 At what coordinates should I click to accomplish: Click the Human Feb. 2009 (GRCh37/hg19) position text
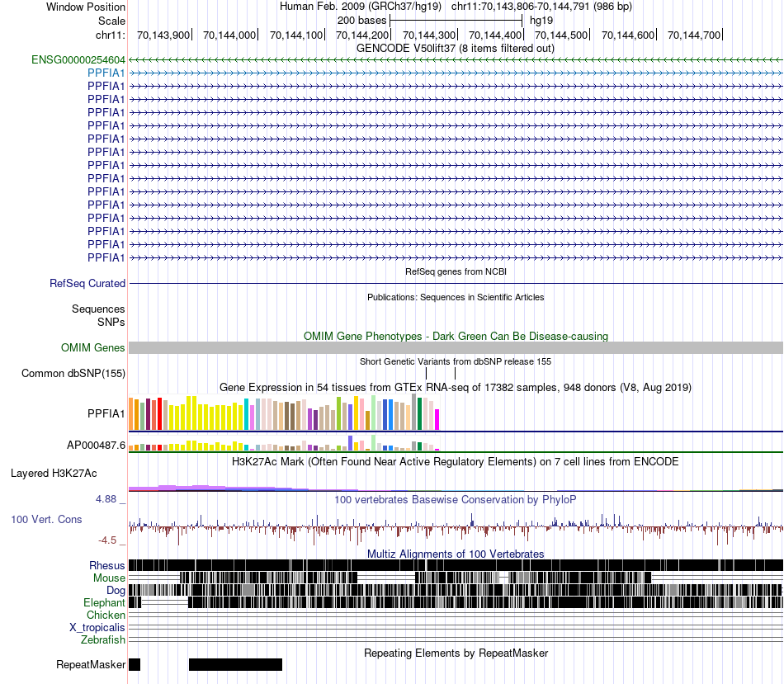click(361, 7)
